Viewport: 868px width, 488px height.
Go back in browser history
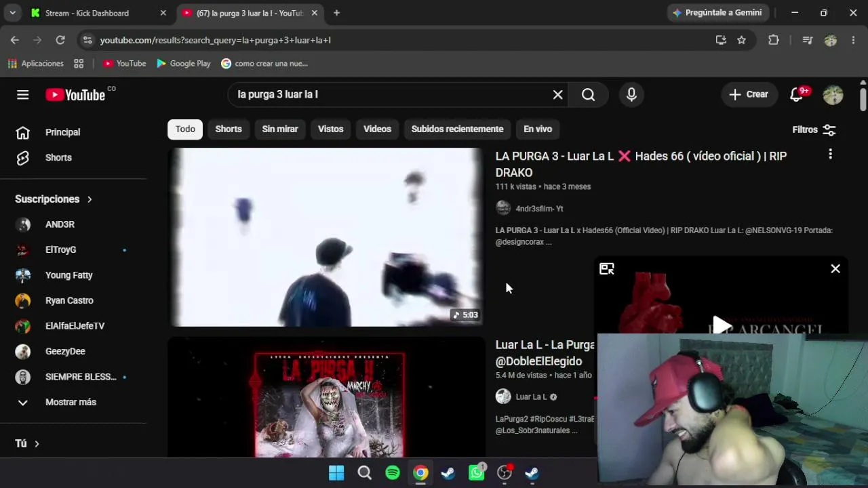pos(15,40)
